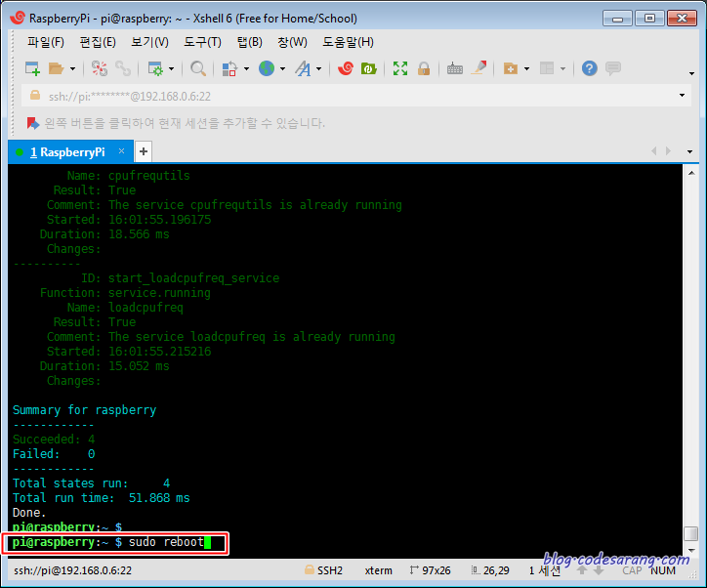Expand the Font dropdown arrow
The width and height of the screenshot is (707, 588).
(318, 69)
